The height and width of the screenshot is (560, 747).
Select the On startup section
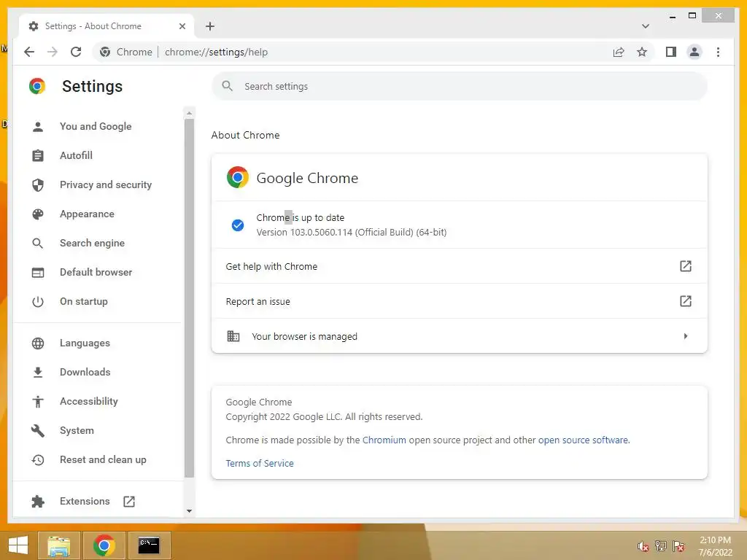pos(84,301)
